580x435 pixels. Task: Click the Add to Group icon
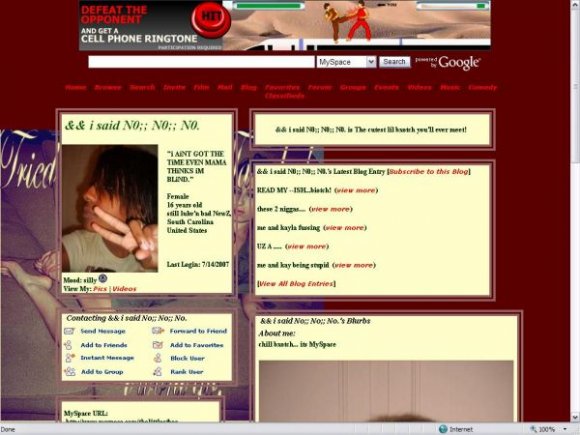point(70,371)
